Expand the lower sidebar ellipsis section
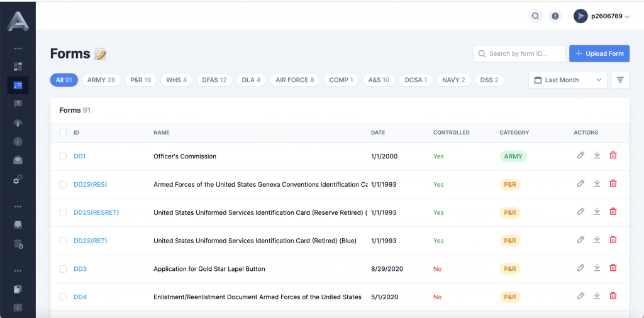This screenshot has height=318, width=644. [18, 271]
